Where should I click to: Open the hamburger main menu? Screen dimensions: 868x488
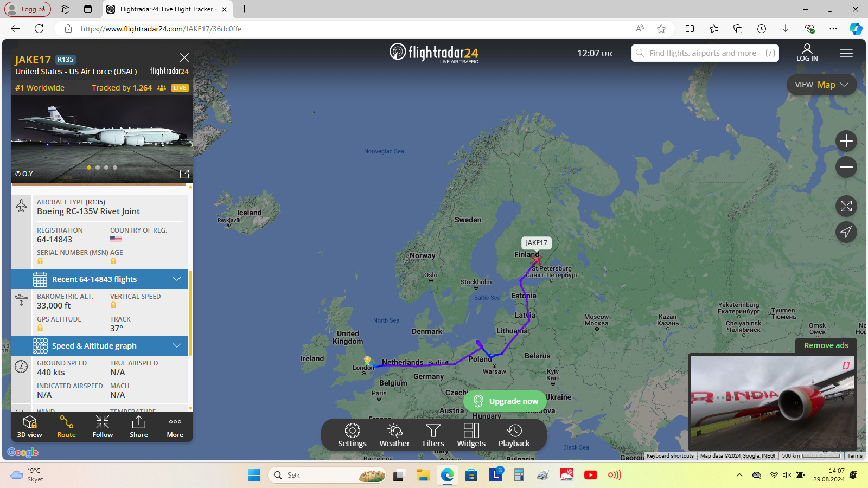(x=846, y=53)
